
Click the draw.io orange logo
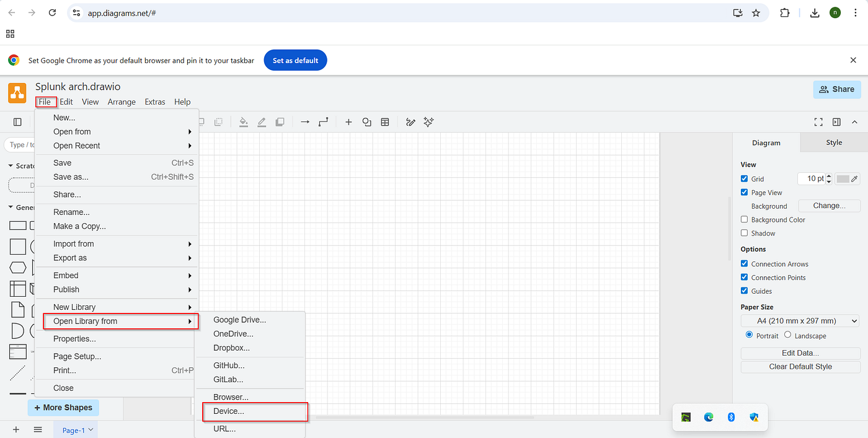pos(17,93)
